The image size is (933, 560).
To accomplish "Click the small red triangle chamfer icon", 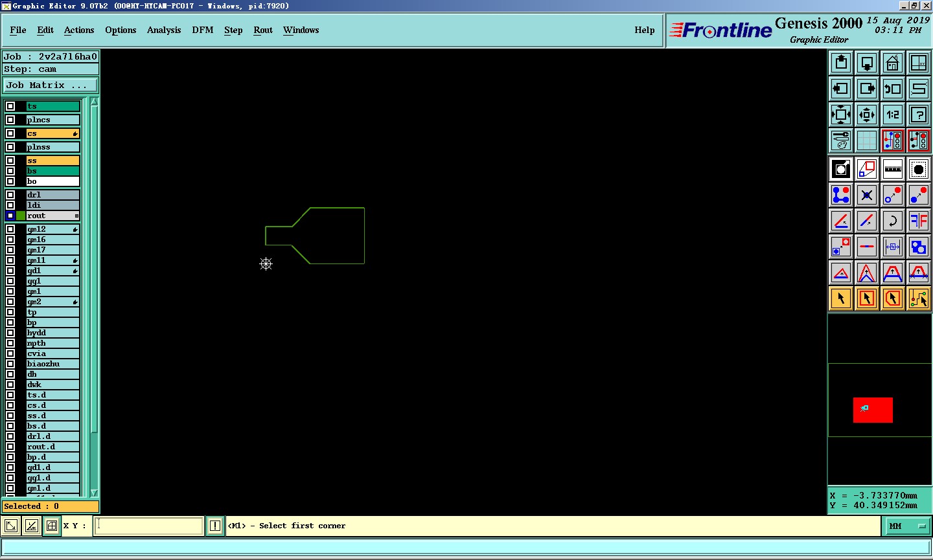I will (x=841, y=273).
